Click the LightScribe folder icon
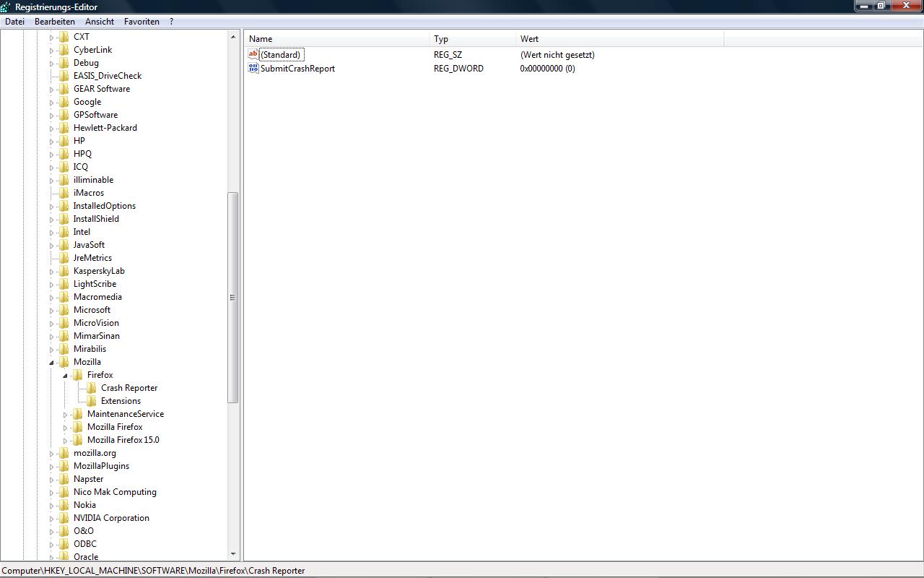 (64, 284)
